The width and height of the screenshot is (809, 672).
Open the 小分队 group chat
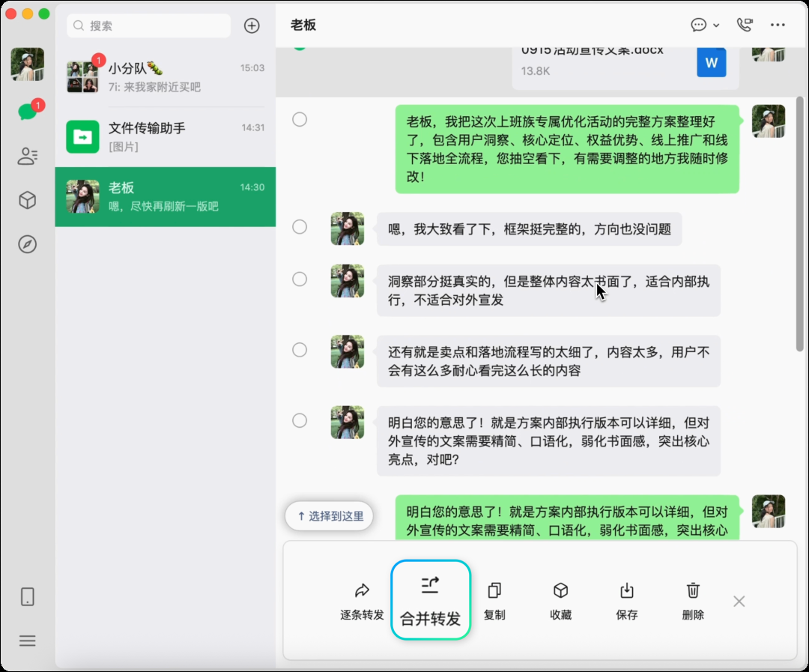pyautogui.click(x=165, y=77)
